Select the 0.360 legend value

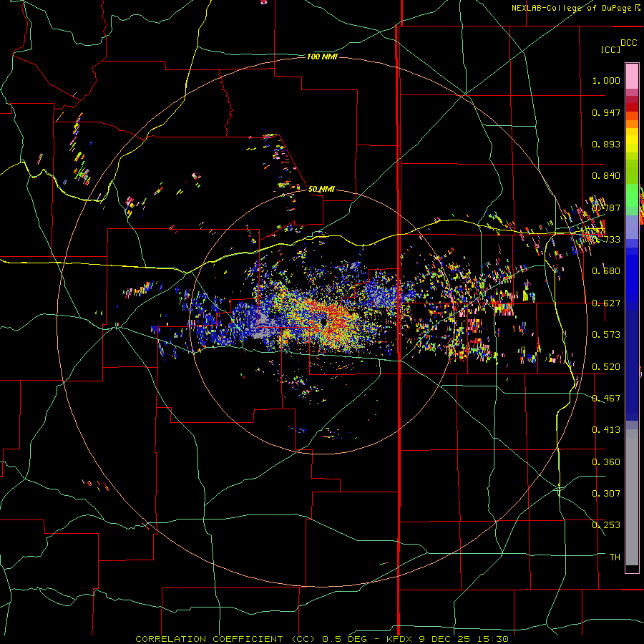[606, 462]
